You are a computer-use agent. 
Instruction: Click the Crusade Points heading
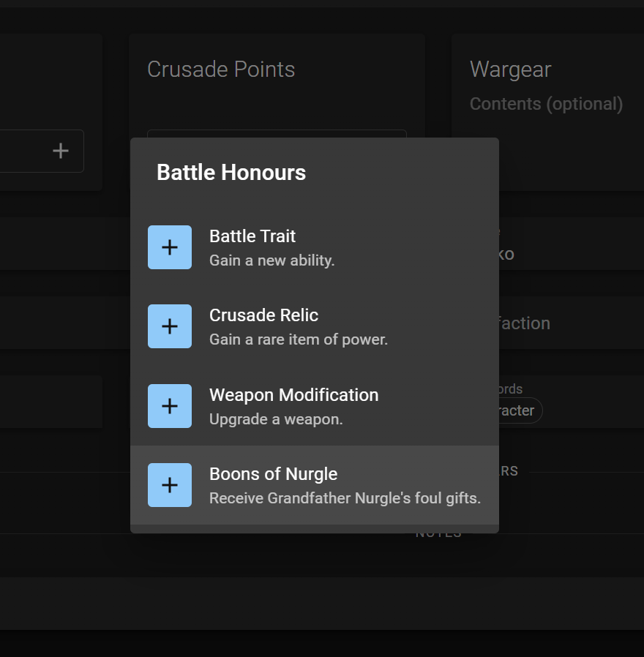pyautogui.click(x=221, y=70)
